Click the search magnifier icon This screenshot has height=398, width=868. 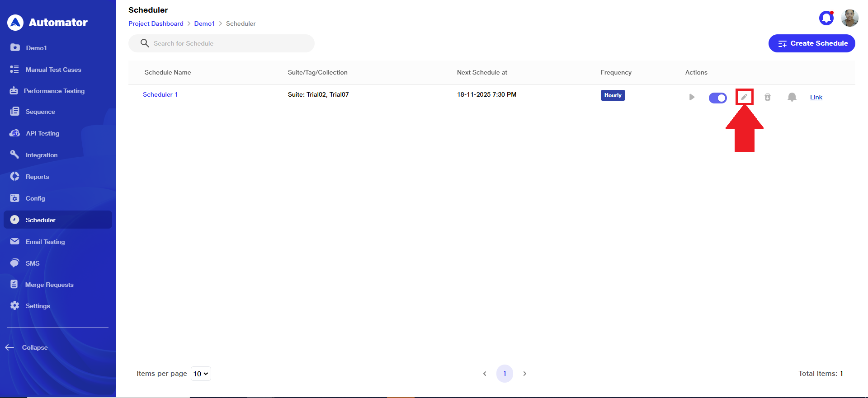pos(145,43)
